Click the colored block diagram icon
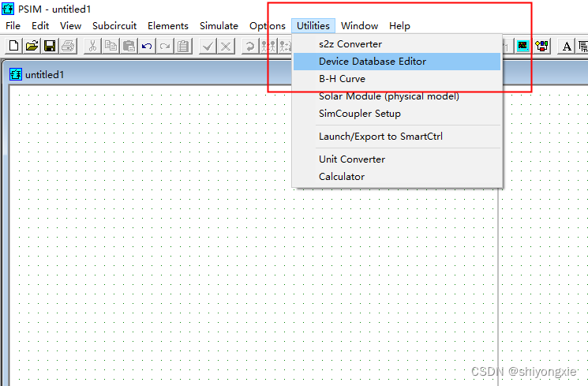588x386 pixels. (541, 46)
